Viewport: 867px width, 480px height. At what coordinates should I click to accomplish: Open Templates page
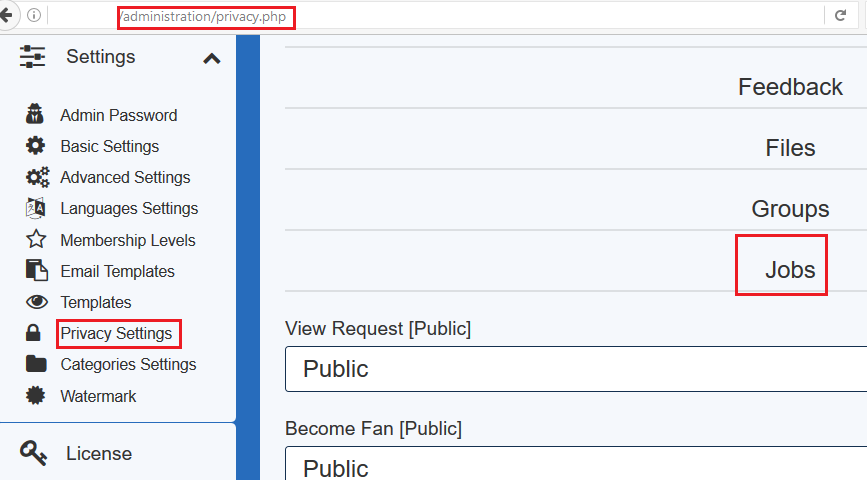pos(96,302)
